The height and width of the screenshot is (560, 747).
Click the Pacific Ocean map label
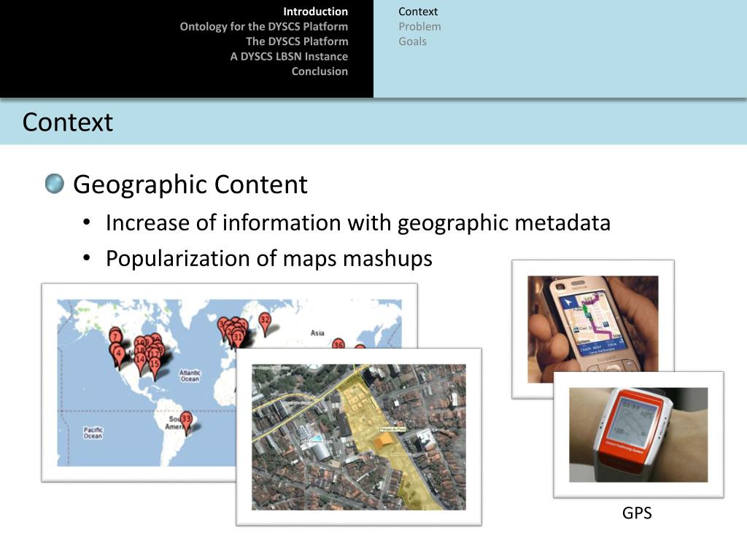click(x=93, y=432)
